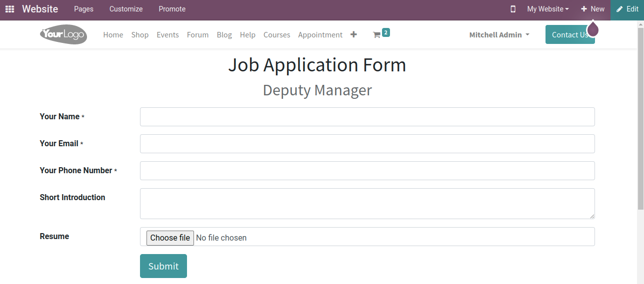Click the vertical page scrollbar
The height and width of the screenshot is (284, 644).
click(x=640, y=125)
